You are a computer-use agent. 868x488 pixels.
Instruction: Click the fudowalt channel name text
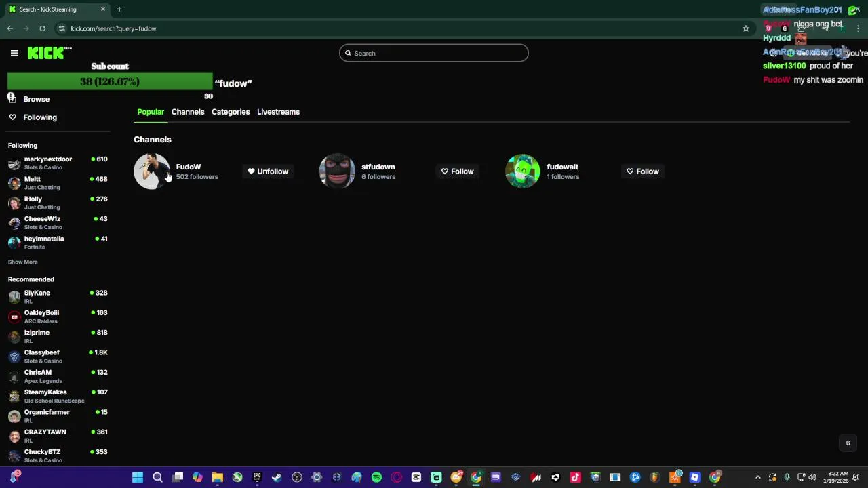coord(563,167)
